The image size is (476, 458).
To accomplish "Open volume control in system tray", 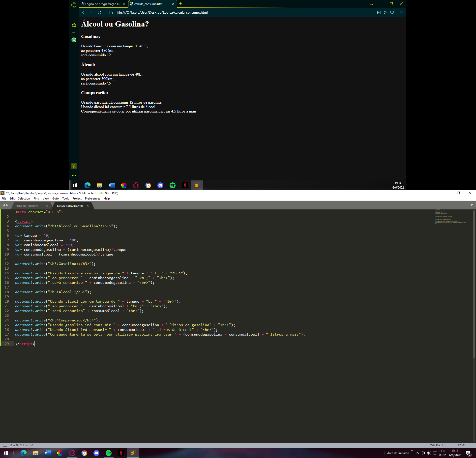I will tap(429, 453).
